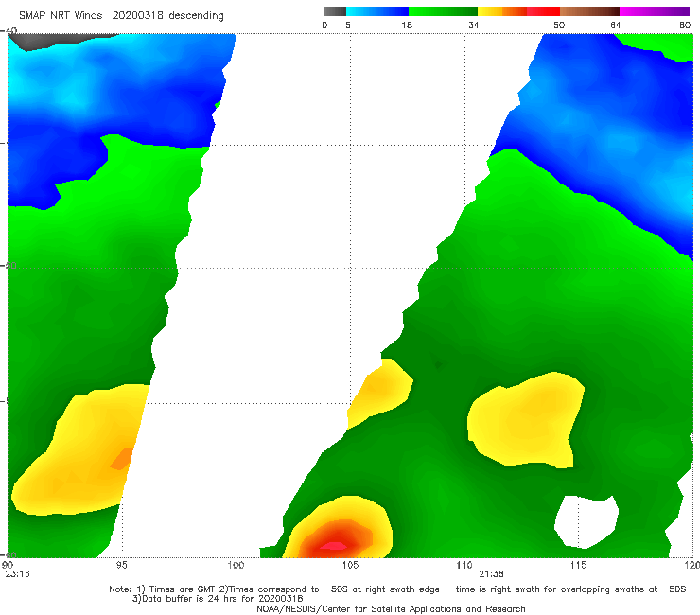Click the latitude label "-40" at top left
700x615 pixels.
9,31
